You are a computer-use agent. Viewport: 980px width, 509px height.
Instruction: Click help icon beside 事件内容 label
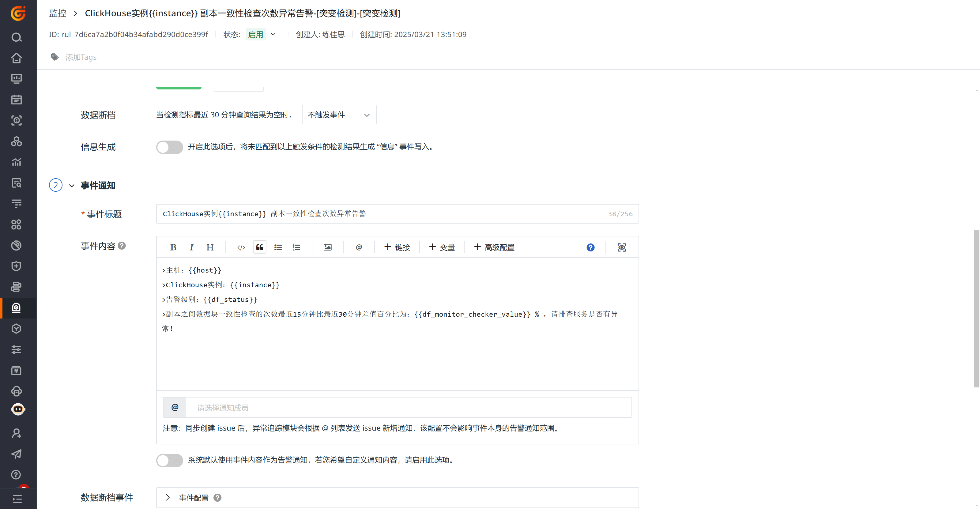(122, 245)
